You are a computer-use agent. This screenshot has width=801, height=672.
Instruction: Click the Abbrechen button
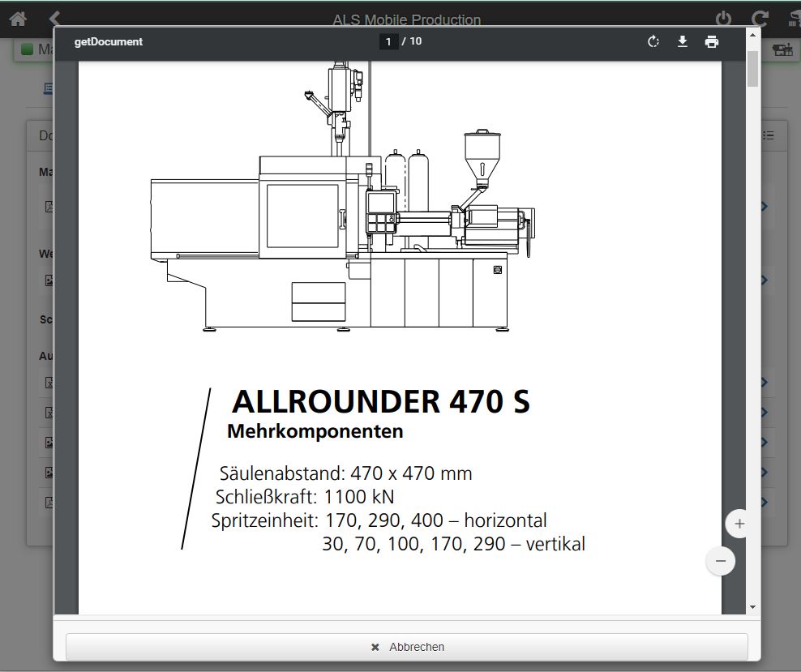(x=407, y=647)
